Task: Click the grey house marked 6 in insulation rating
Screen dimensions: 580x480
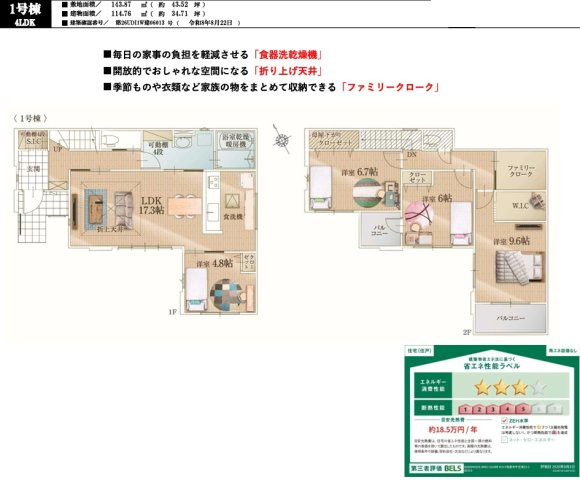Action: [x=538, y=409]
